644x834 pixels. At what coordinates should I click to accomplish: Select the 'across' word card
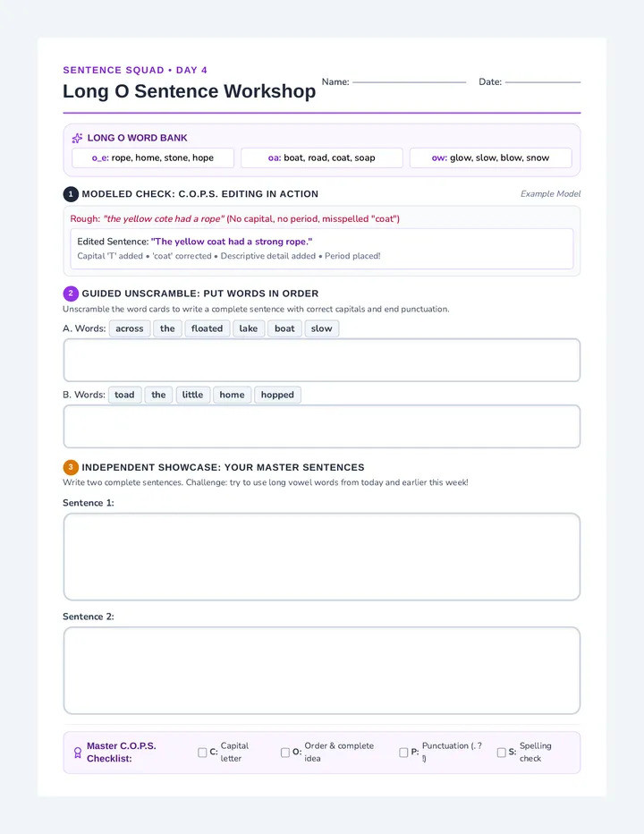click(130, 328)
